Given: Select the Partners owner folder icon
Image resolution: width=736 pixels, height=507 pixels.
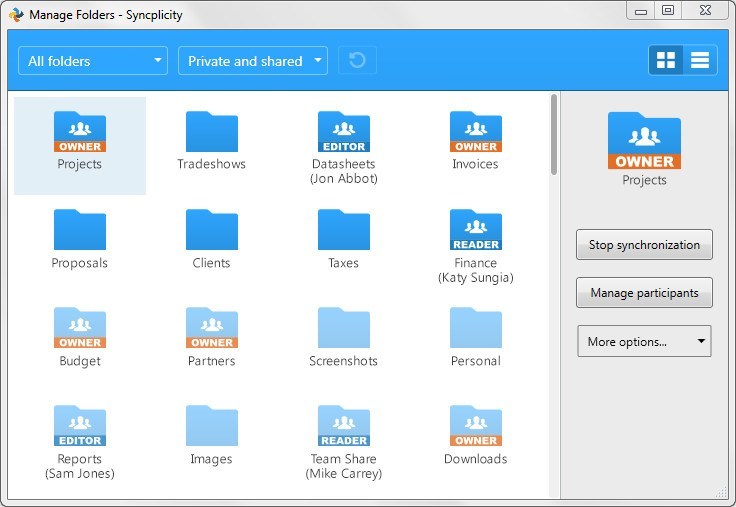Looking at the screenshot, I should pyautogui.click(x=212, y=328).
